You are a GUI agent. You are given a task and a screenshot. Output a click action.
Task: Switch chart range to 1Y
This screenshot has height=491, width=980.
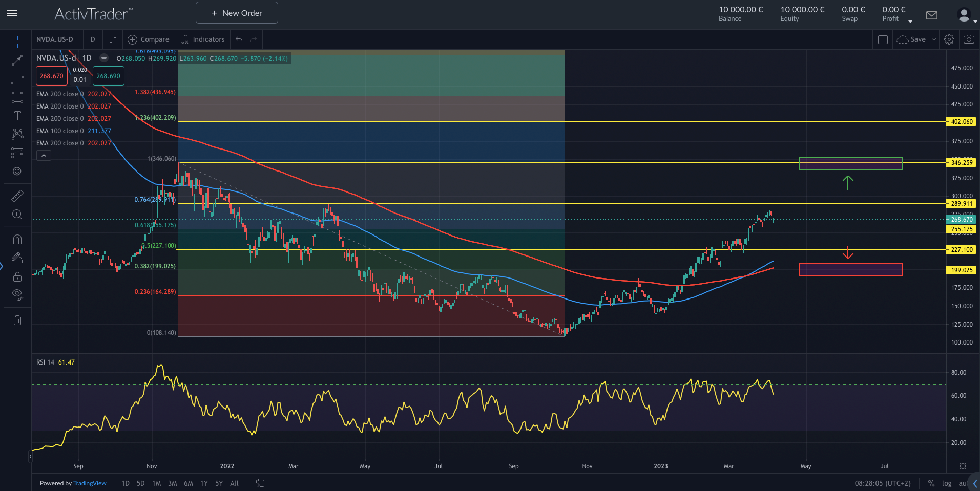click(x=203, y=483)
